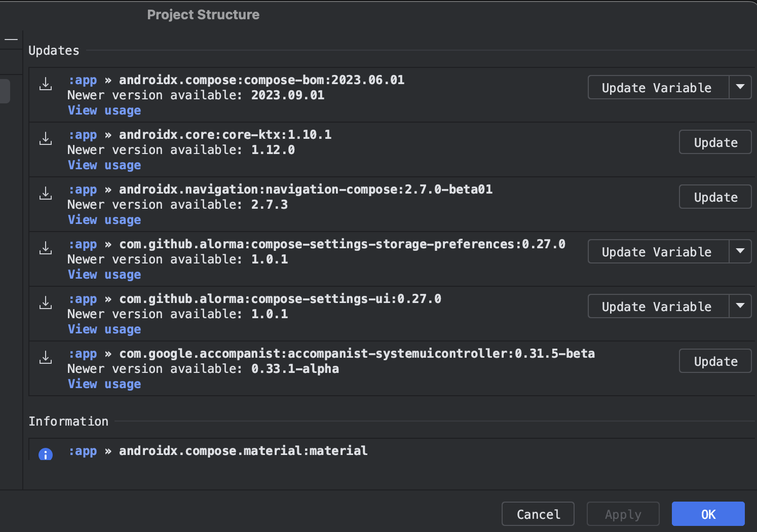
Task: Click Update for accompanist-systemuicontroller
Action: click(715, 361)
